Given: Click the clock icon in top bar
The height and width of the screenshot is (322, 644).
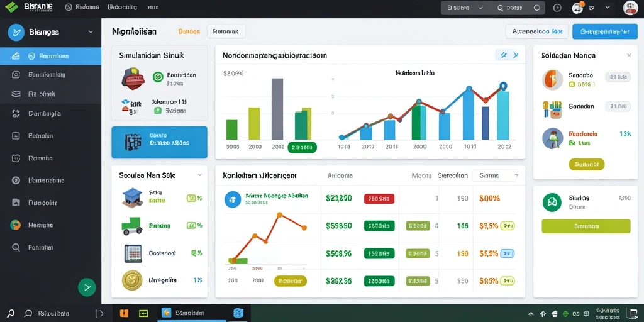Looking at the screenshot, I should pos(557,8).
